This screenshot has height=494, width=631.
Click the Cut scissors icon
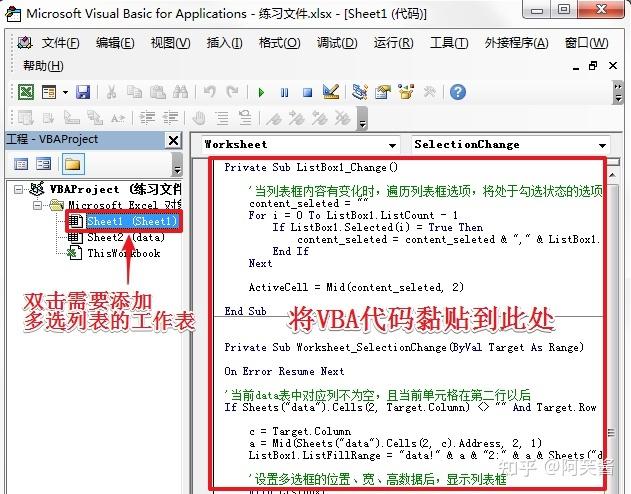pyautogui.click(x=111, y=92)
